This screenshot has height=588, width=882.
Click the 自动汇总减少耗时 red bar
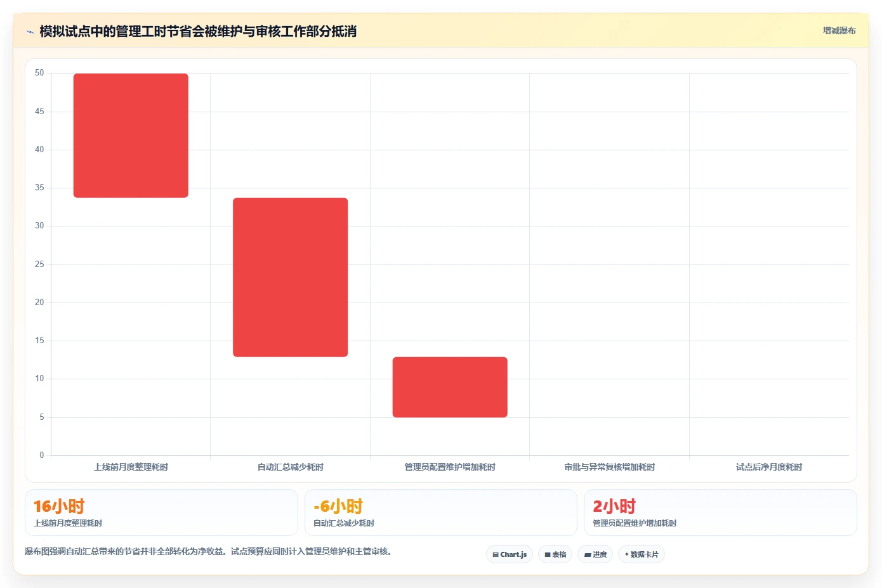pos(290,277)
